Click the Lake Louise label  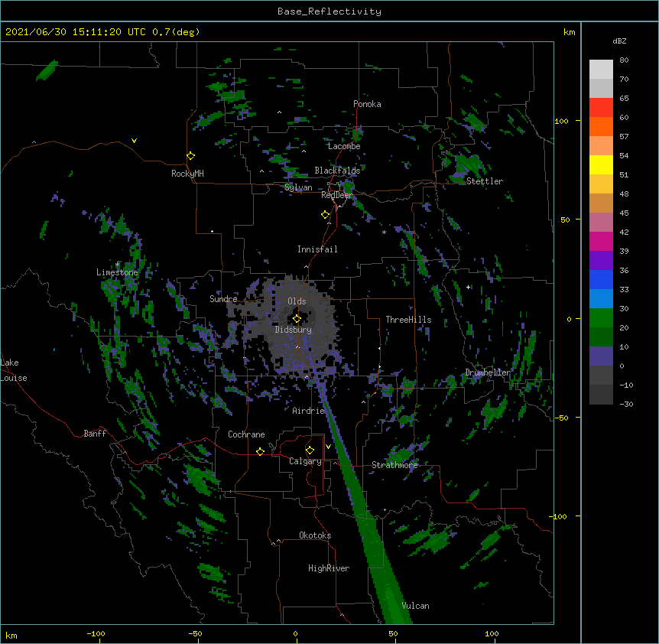[14, 370]
